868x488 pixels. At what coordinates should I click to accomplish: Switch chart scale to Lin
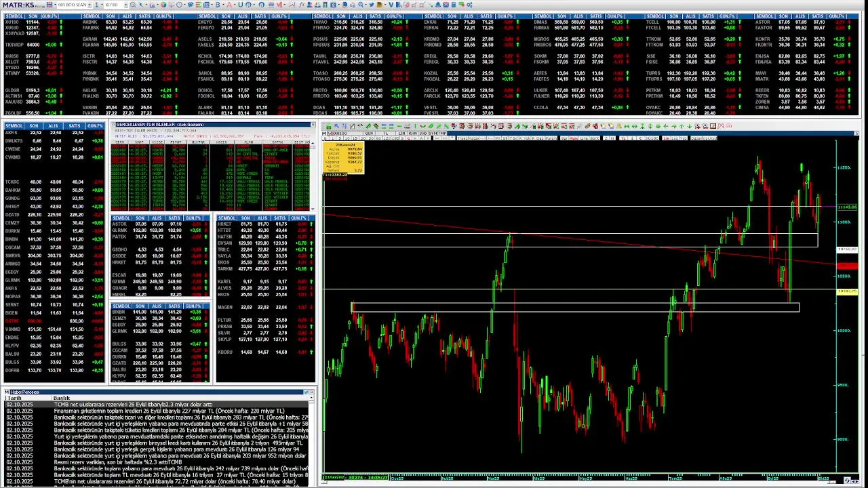[x=667, y=138]
